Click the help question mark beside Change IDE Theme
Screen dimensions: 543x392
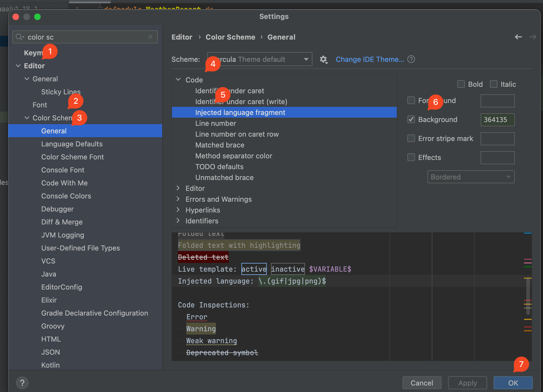(x=411, y=59)
